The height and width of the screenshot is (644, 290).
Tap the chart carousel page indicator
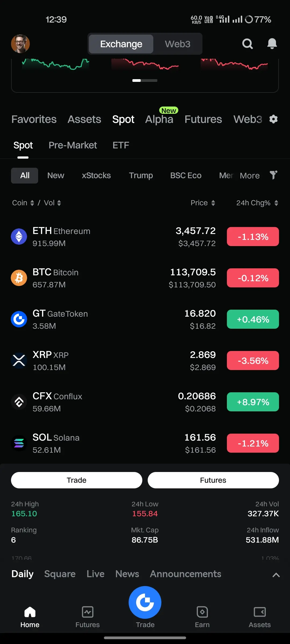(145, 80)
